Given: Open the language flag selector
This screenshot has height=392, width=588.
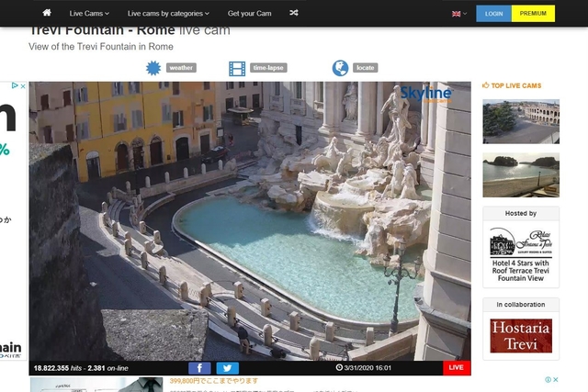Looking at the screenshot, I should (x=459, y=14).
